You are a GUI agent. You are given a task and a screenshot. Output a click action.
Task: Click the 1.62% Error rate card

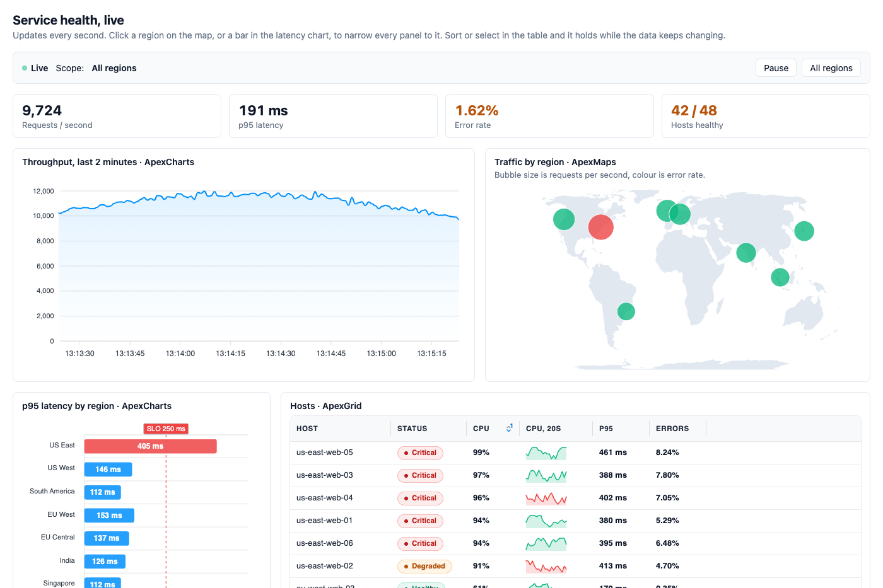(x=549, y=116)
